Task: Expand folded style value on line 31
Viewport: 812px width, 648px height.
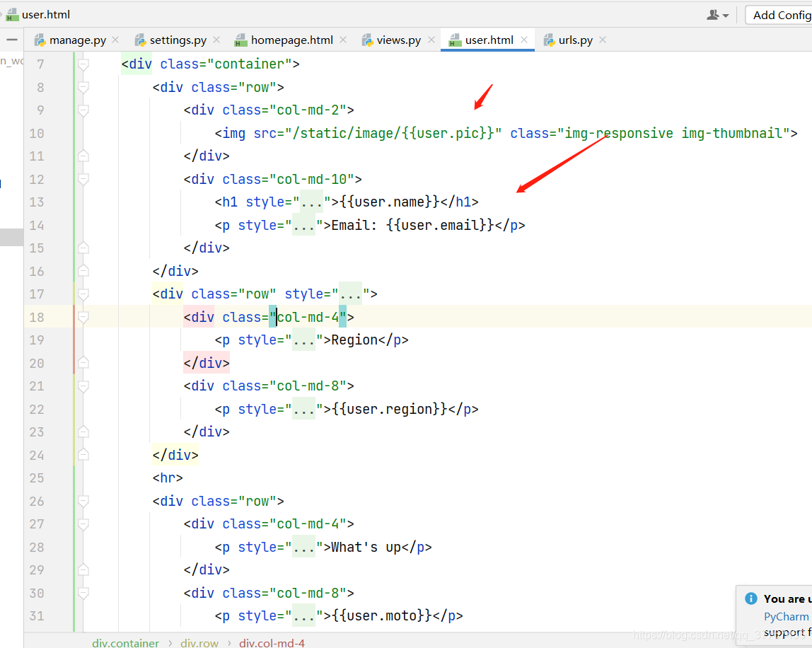Action: [304, 616]
